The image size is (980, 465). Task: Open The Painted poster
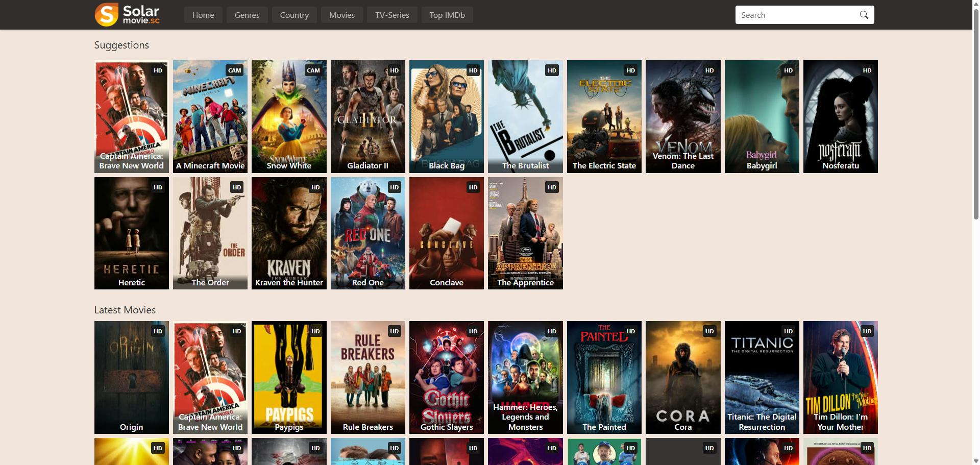604,377
